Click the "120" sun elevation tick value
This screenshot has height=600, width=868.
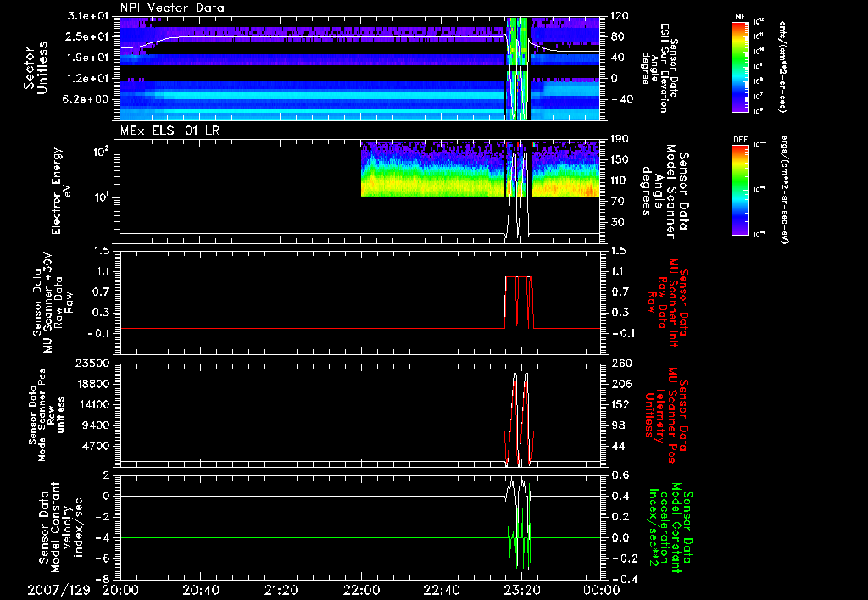[620, 16]
